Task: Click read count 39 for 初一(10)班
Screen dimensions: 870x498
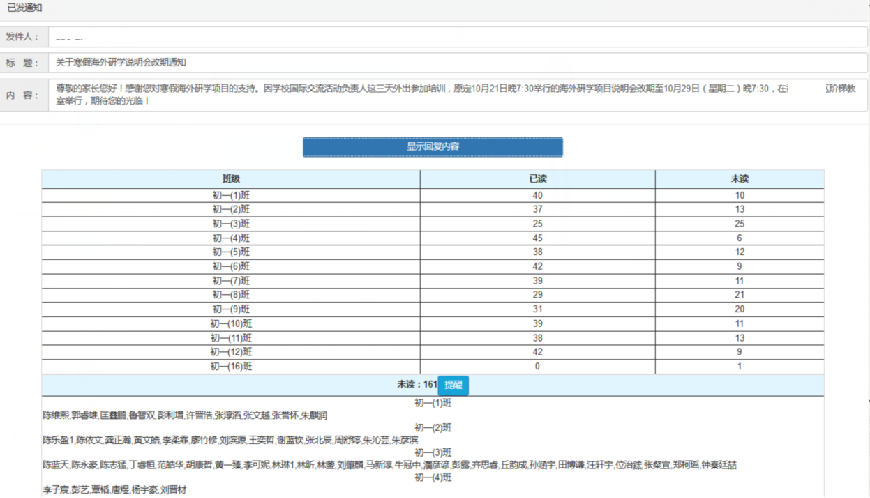Action: 537,324
